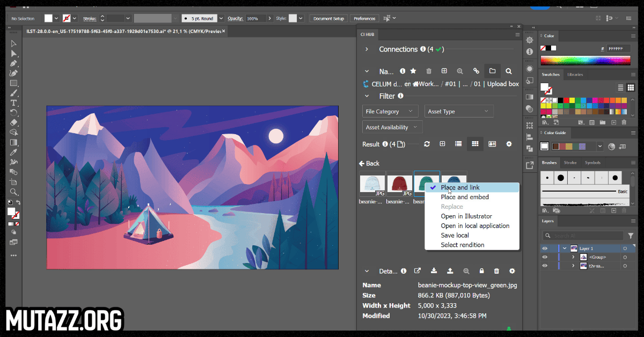Toggle visibility of the t2v-sa sublayer
Screen dimensions: 644x337
click(x=545, y=266)
